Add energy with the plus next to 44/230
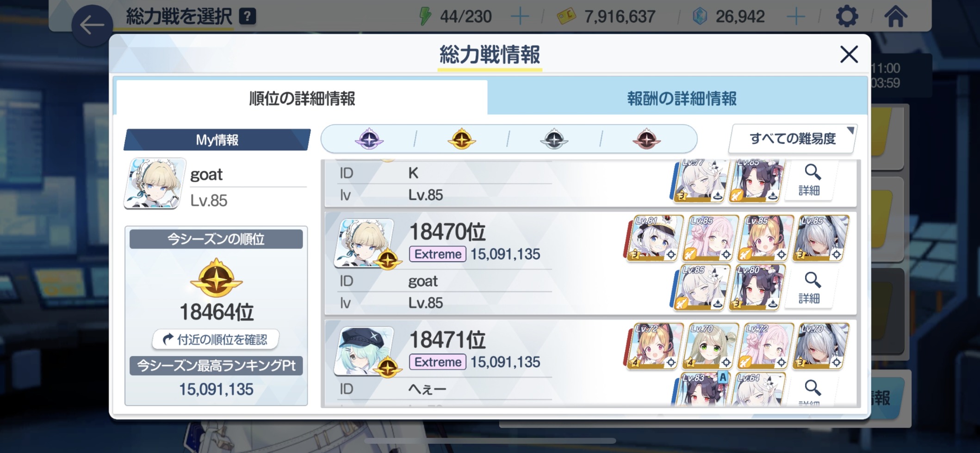Screen dimensions: 980x453 [520, 17]
